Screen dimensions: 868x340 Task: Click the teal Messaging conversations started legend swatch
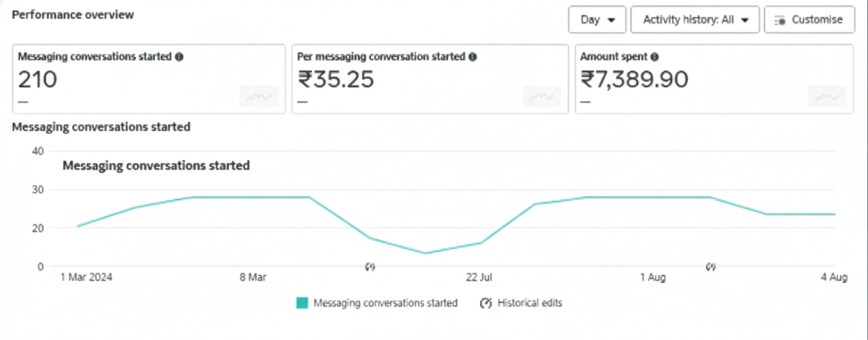302,303
